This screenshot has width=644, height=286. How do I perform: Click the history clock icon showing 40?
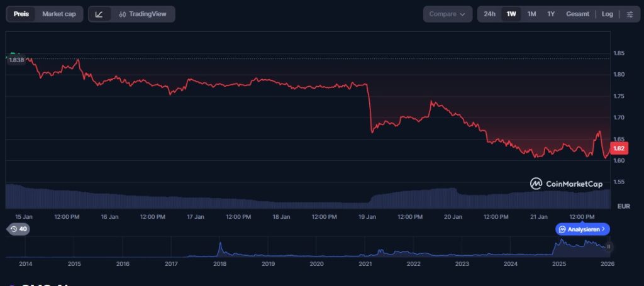click(18, 229)
